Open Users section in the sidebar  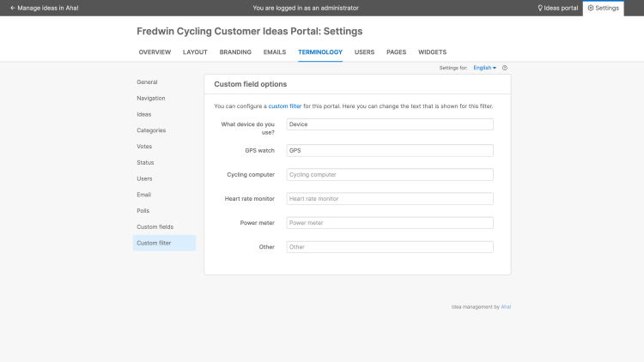click(x=144, y=178)
